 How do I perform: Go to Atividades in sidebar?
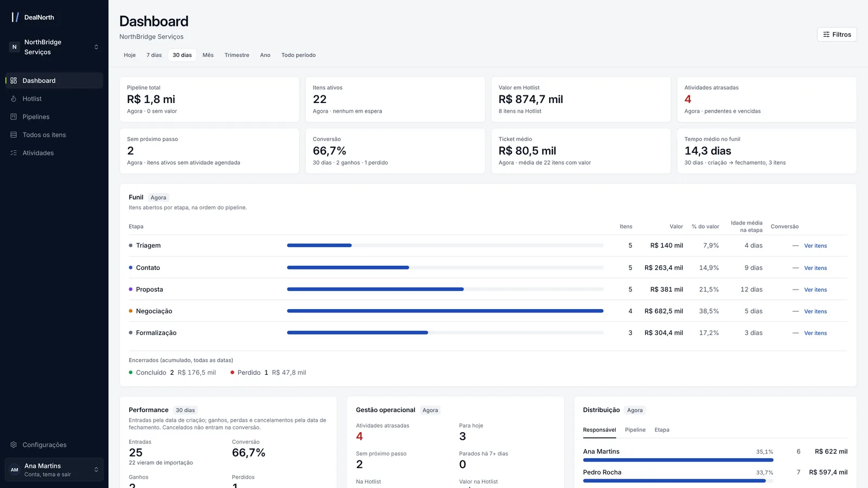[54, 153]
